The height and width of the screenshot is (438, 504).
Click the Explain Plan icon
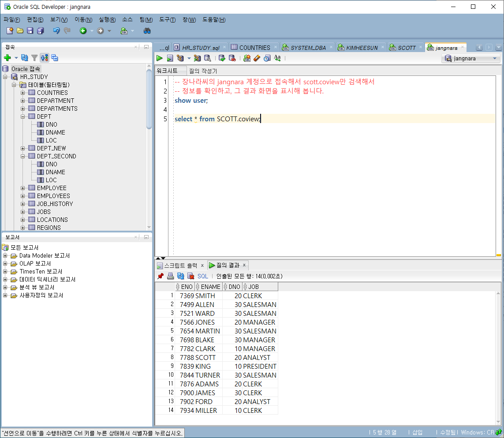(x=180, y=58)
